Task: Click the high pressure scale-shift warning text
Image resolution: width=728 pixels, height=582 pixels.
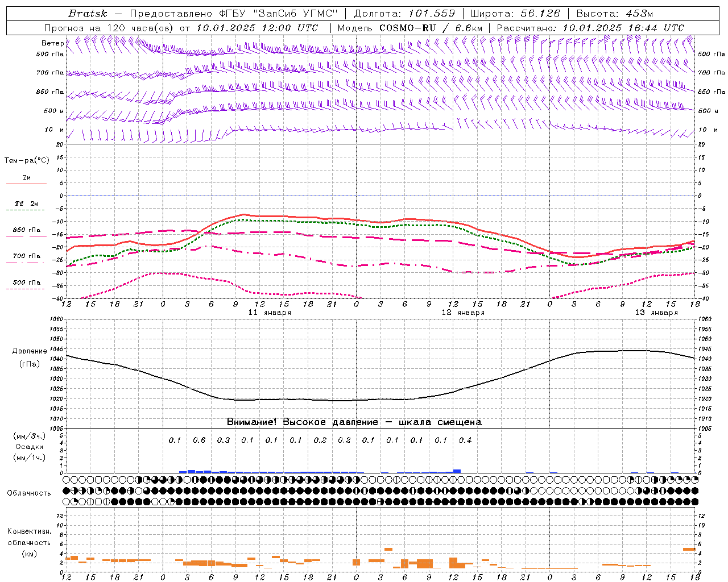Action: (x=354, y=422)
